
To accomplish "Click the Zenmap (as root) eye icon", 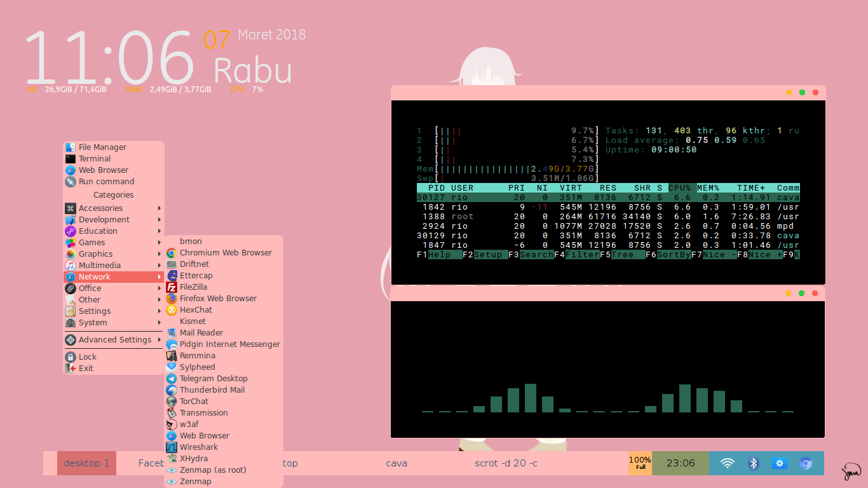I will click(172, 470).
